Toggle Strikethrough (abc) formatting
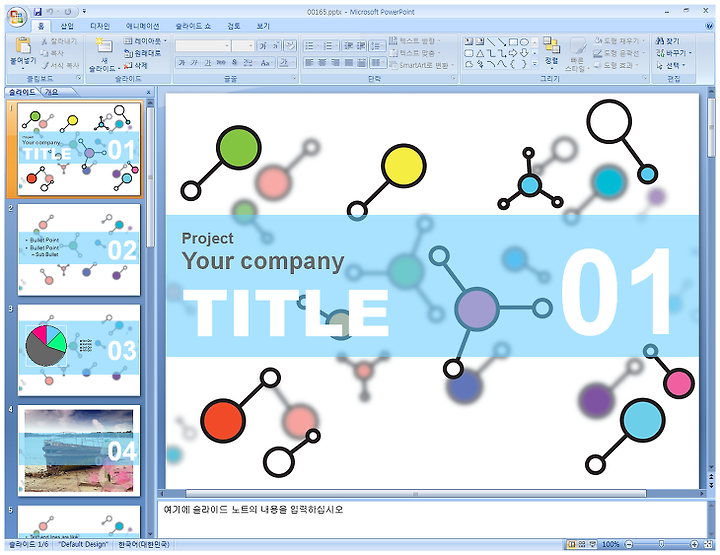Image resolution: width=720 pixels, height=555 pixels. pyautogui.click(x=221, y=62)
